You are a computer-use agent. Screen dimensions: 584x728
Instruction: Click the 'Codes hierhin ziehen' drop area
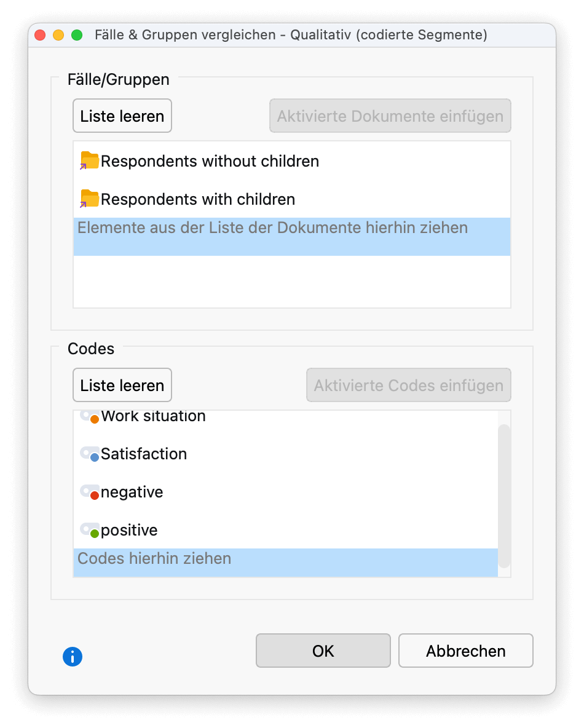tap(285, 560)
